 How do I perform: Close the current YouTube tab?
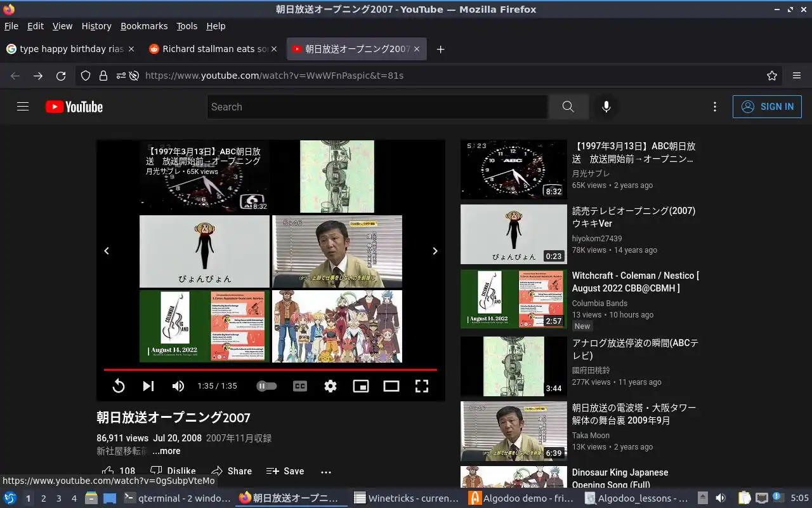click(x=418, y=49)
